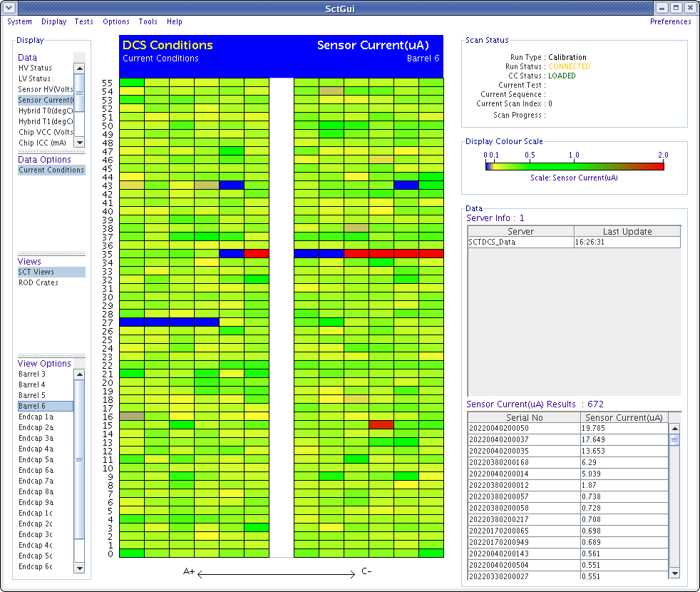
Task: Select HV Status in the Data list
Action: click(x=35, y=68)
